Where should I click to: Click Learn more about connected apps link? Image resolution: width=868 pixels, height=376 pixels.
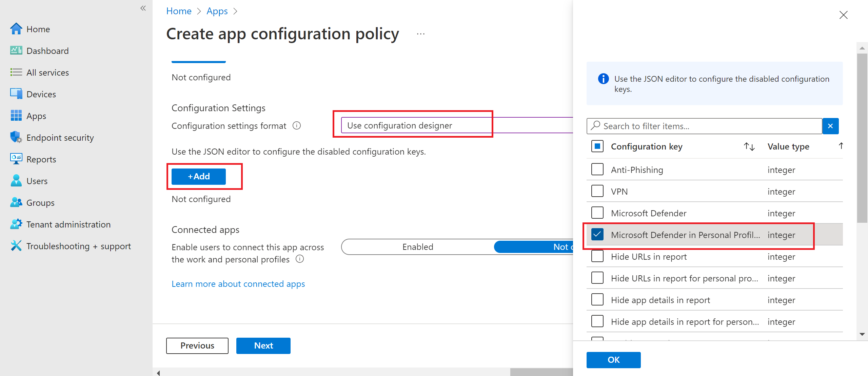click(x=237, y=283)
